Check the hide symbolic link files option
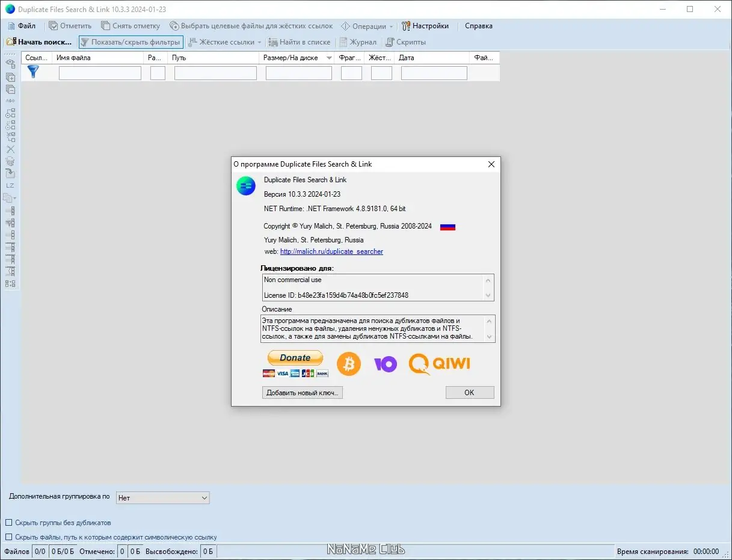This screenshot has height=560, width=732. point(9,537)
